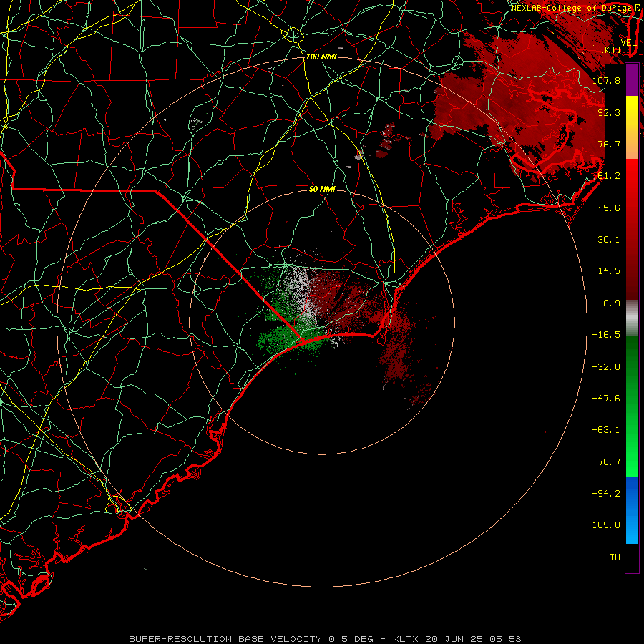Screen dimensions: 644x644
Task: Click the [KT] units label
Action: click(611, 49)
